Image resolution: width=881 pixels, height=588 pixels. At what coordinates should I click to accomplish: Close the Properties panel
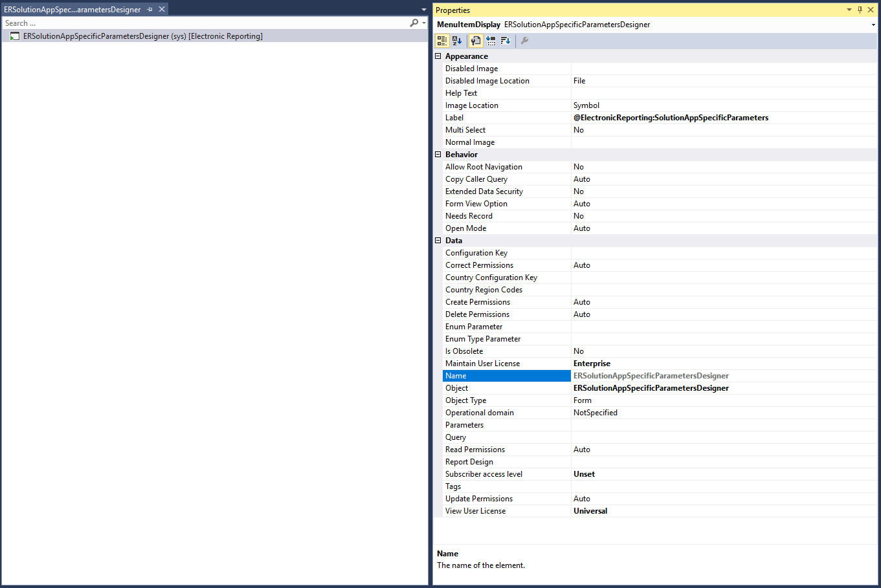871,10
